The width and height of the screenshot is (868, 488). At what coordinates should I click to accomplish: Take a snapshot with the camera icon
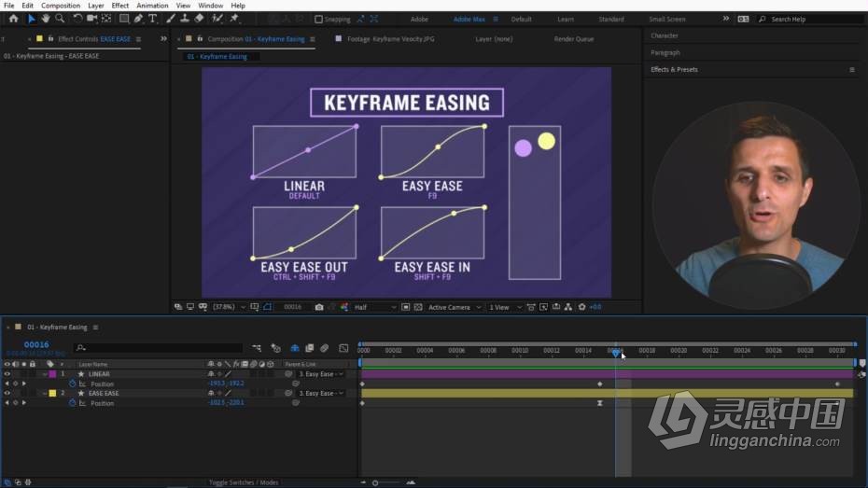point(319,307)
